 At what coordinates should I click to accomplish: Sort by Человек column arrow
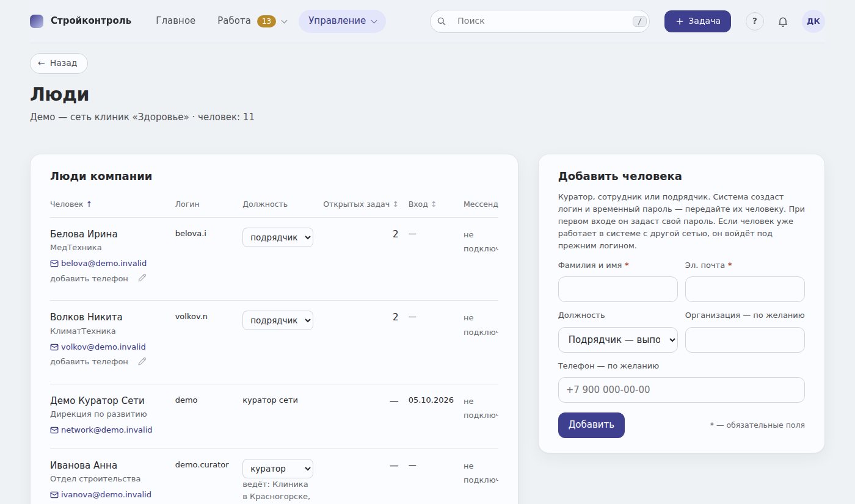pos(89,204)
